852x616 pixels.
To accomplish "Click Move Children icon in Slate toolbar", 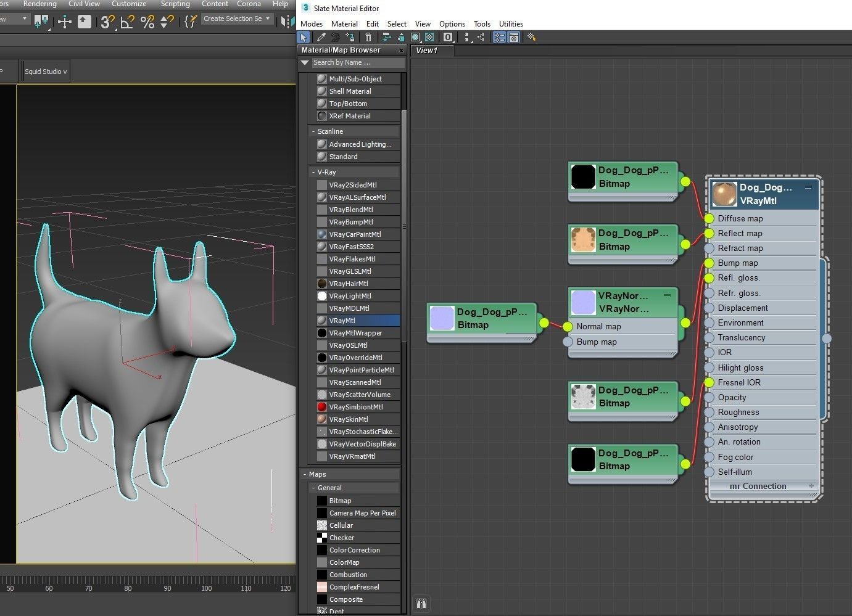I will (387, 38).
